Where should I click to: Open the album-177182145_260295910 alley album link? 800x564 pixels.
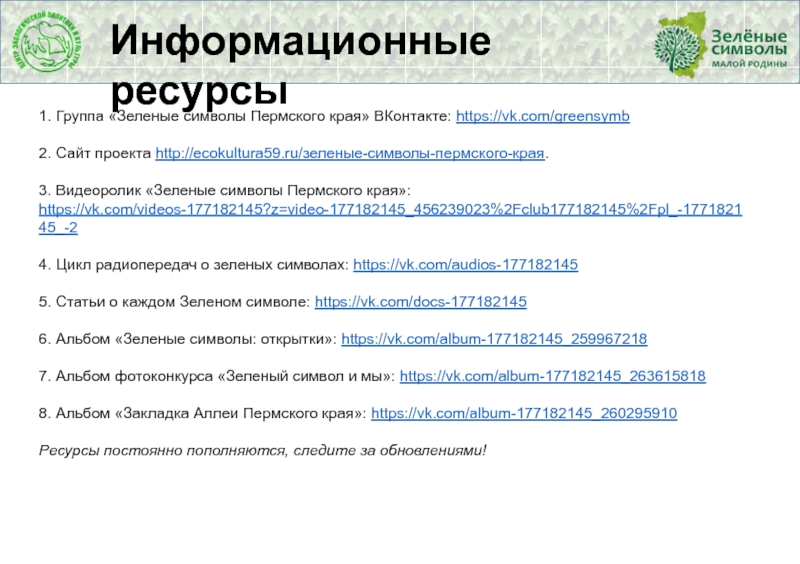pos(524,413)
